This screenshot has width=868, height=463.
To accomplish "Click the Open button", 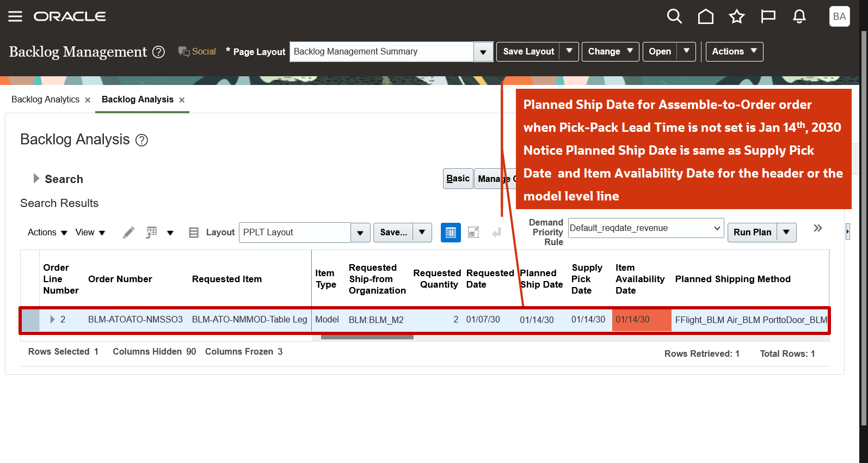I will pyautogui.click(x=660, y=52).
